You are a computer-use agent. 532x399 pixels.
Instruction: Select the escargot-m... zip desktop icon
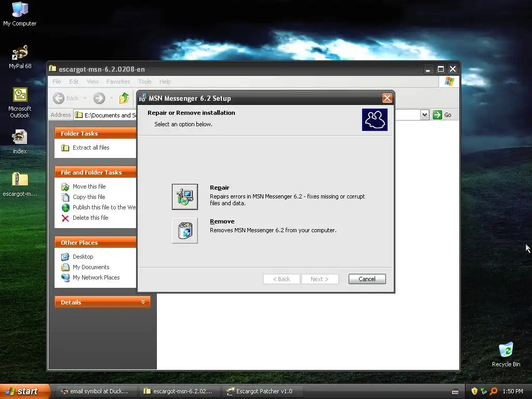tap(20, 184)
